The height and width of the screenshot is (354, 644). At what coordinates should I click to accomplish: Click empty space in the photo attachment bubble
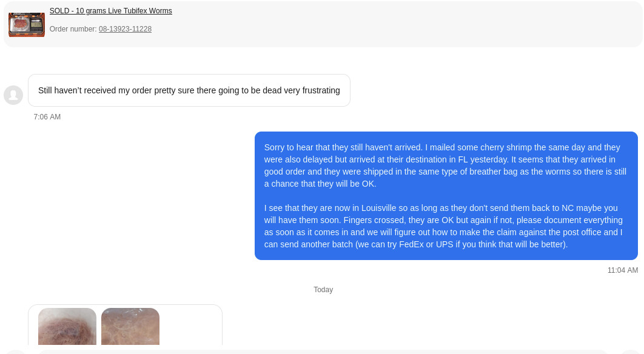click(x=191, y=326)
